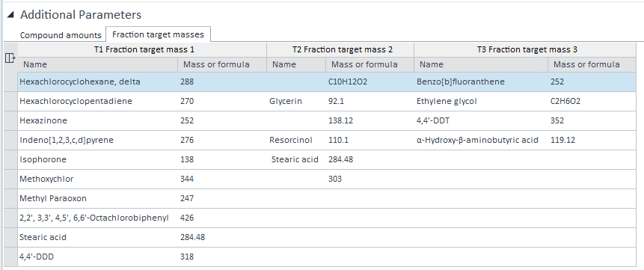Screen dimensions: 644x270
Task: Select the Methoxychlor name cell
Action: [x=98, y=180]
